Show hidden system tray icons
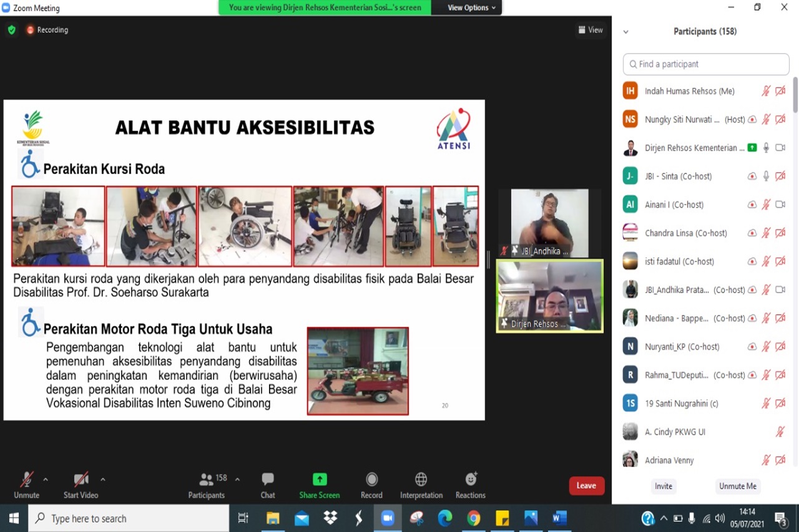This screenshot has width=799, height=532. 664,518
